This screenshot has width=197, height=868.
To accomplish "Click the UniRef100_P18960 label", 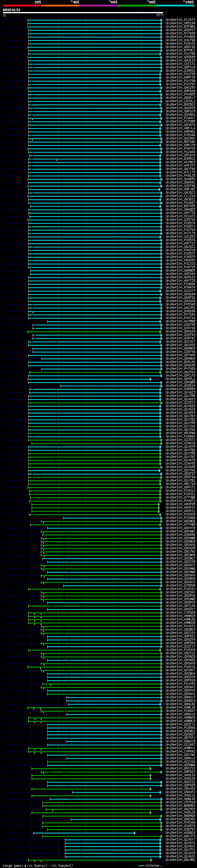I will (x=180, y=436).
